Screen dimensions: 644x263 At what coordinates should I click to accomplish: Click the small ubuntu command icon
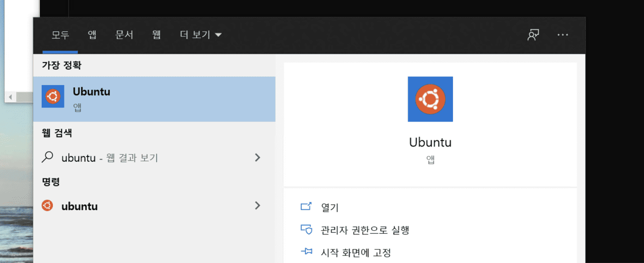click(47, 206)
